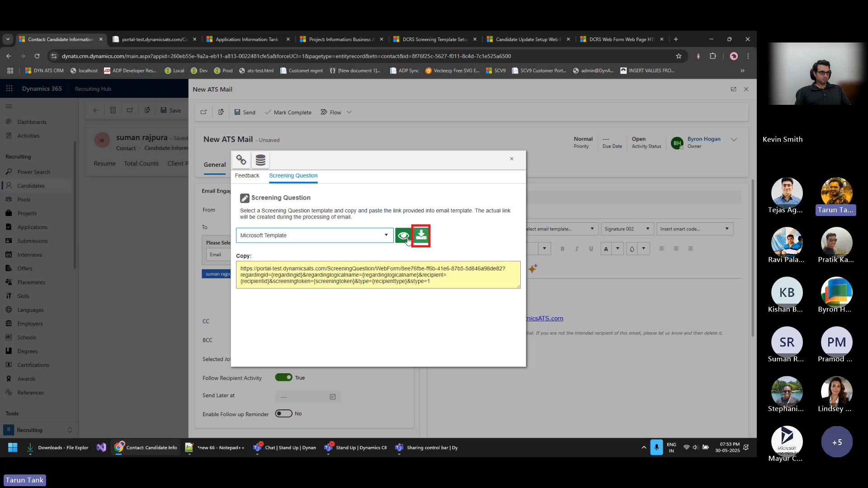The width and height of the screenshot is (868, 488).
Task: Open the Flow menu
Action: 335,113
